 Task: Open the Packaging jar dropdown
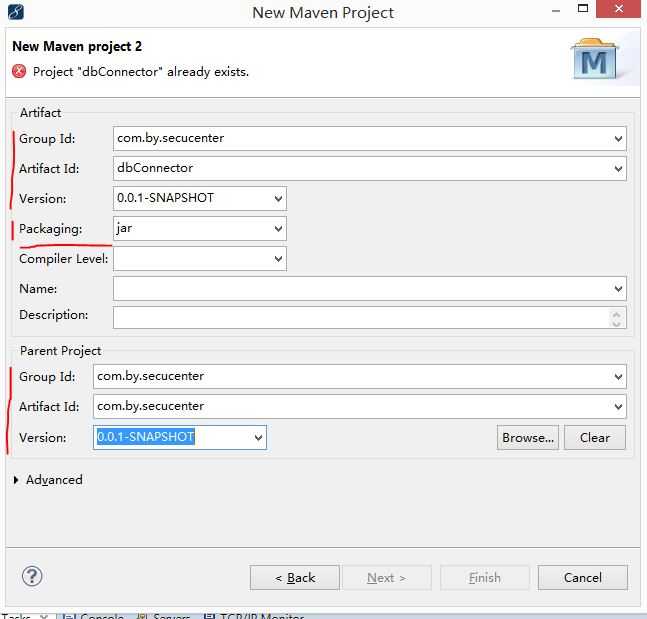coord(278,229)
